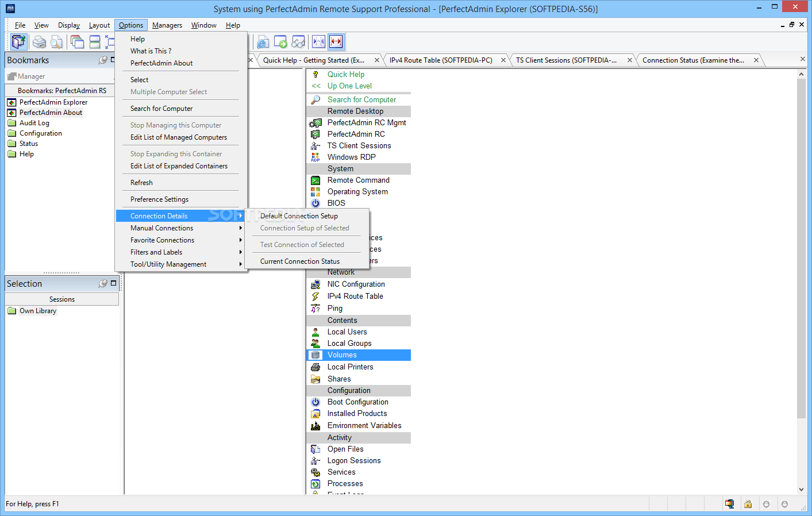Click the tile windows horizontally toolbar icon
This screenshot has height=516, width=812.
click(x=95, y=42)
